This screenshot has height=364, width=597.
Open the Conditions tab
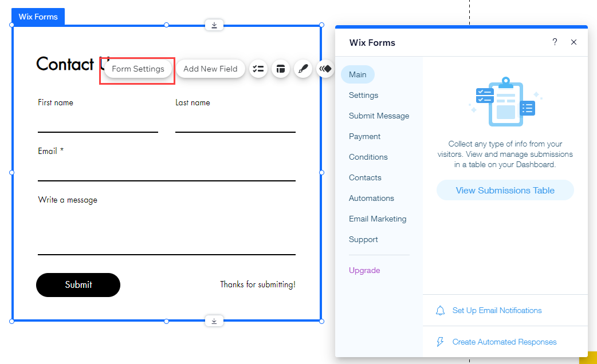tap(368, 157)
